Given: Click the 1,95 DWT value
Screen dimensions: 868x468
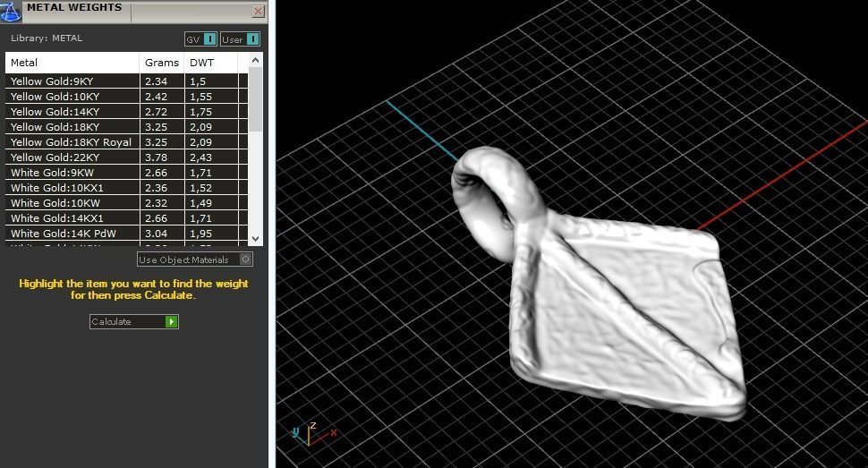Looking at the screenshot, I should pos(201,234).
